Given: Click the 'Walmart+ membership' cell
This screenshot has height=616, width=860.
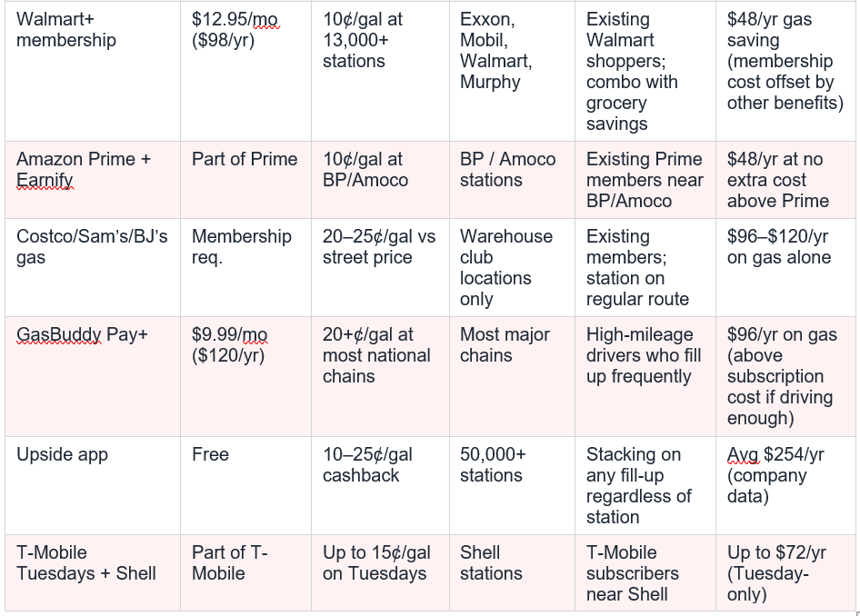Looking at the screenshot, I should (93, 71).
